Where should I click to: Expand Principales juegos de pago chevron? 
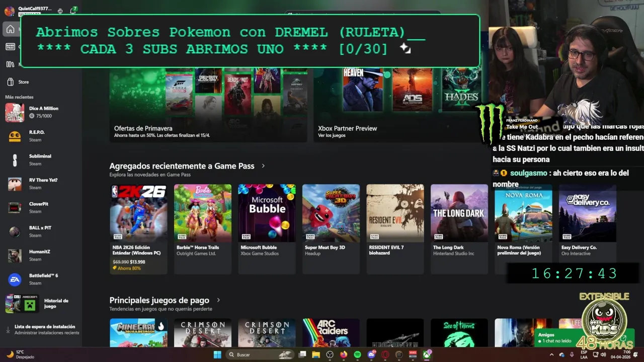[x=218, y=300]
